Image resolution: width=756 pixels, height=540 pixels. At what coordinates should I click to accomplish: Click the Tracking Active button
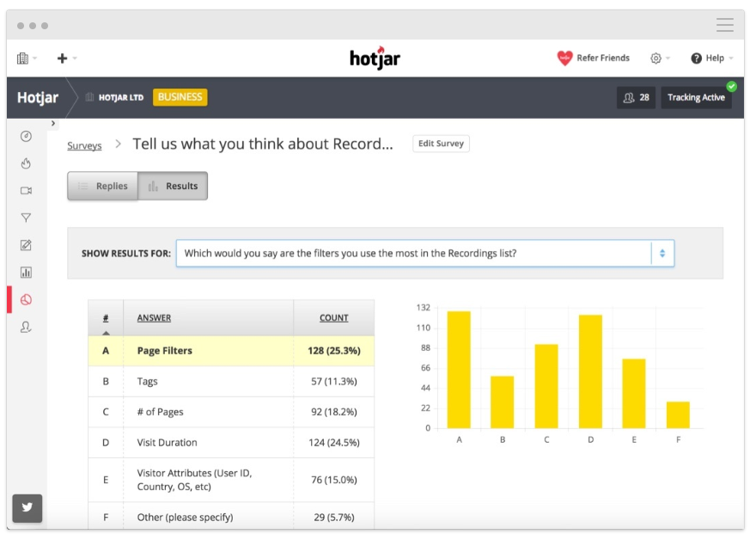(696, 97)
